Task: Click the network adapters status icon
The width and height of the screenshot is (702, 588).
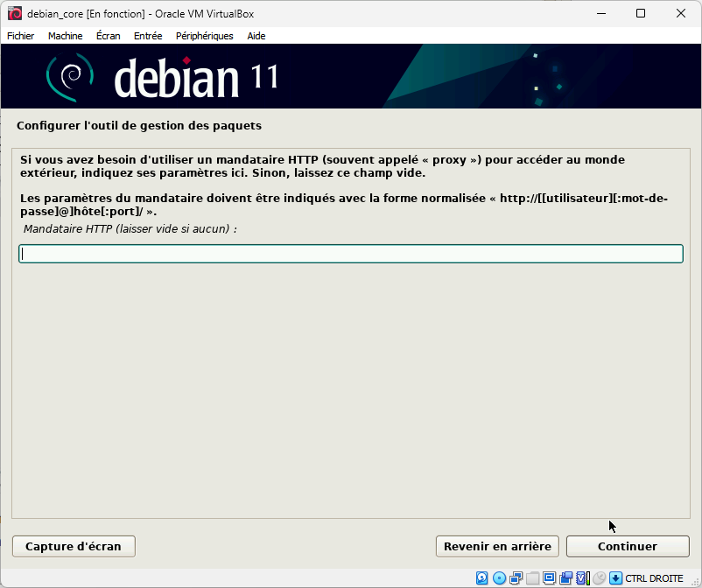Action: (516, 577)
